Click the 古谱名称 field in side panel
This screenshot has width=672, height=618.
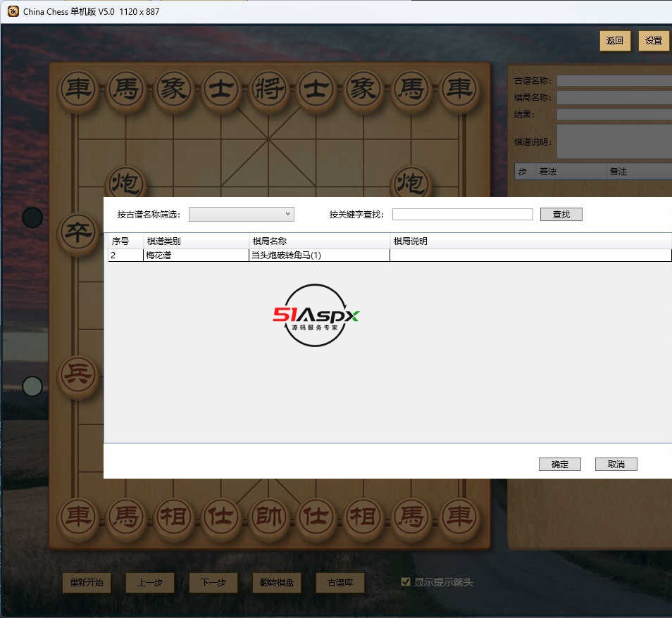point(614,80)
